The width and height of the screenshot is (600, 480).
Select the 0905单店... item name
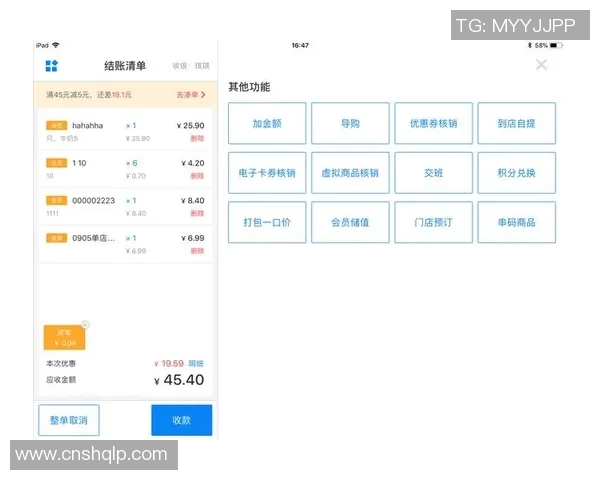pos(93,238)
